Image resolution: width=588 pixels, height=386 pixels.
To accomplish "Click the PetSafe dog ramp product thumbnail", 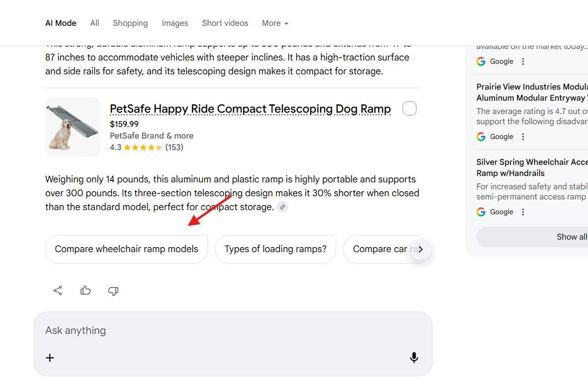I will click(x=73, y=127).
